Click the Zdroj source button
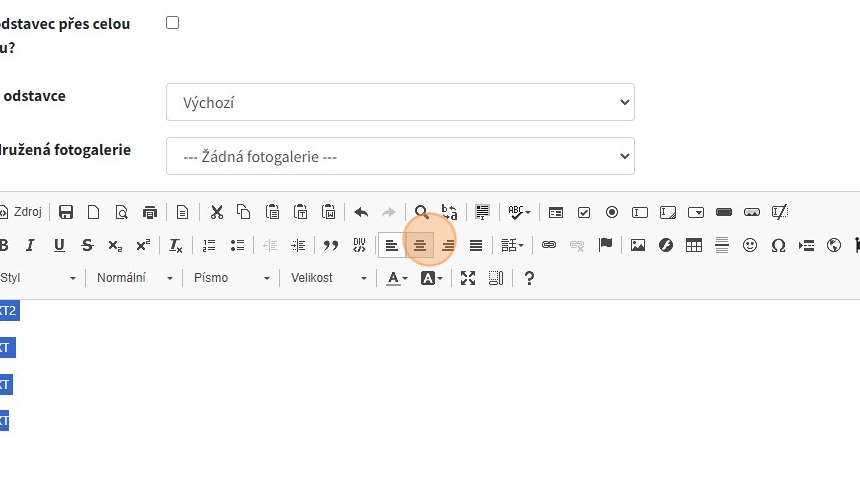The image size is (860, 481). point(20,212)
